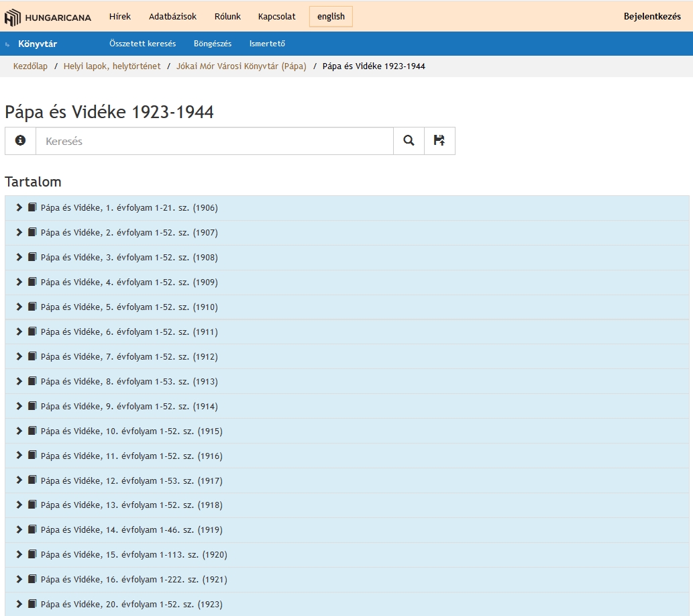Expand the 11. évfolyam (1916) row
The width and height of the screenshot is (693, 616).
click(19, 455)
